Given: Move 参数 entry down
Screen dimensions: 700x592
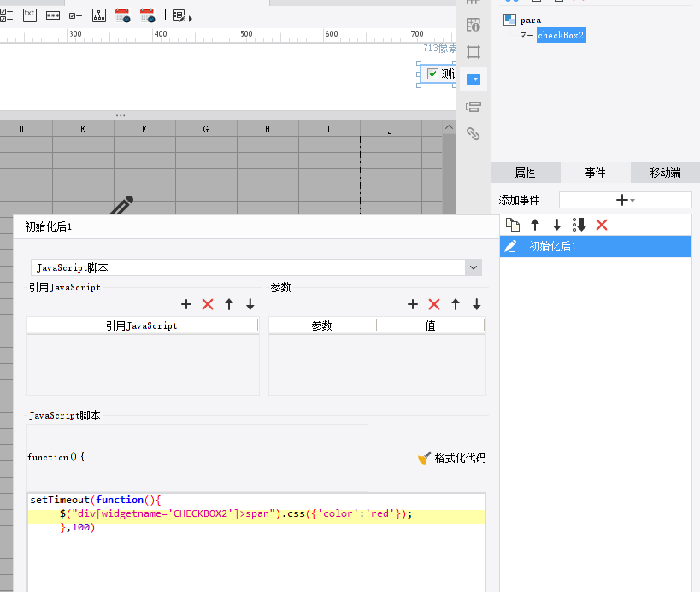Looking at the screenshot, I should tap(476, 304).
